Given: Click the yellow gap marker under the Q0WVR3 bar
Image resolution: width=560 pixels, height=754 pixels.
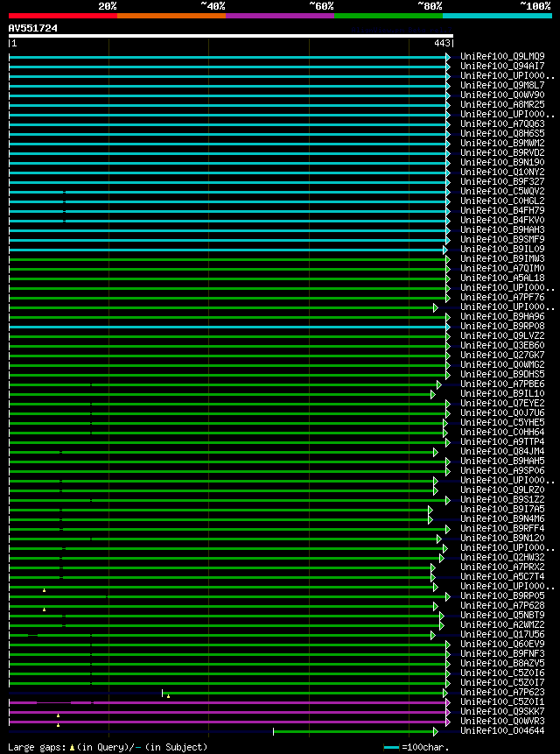Looking at the screenshot, I should point(58,725).
